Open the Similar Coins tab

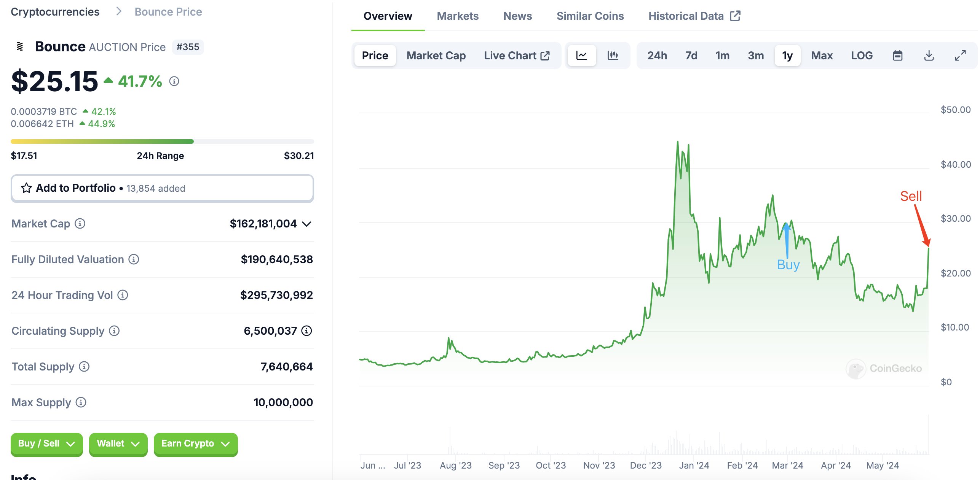coord(590,16)
